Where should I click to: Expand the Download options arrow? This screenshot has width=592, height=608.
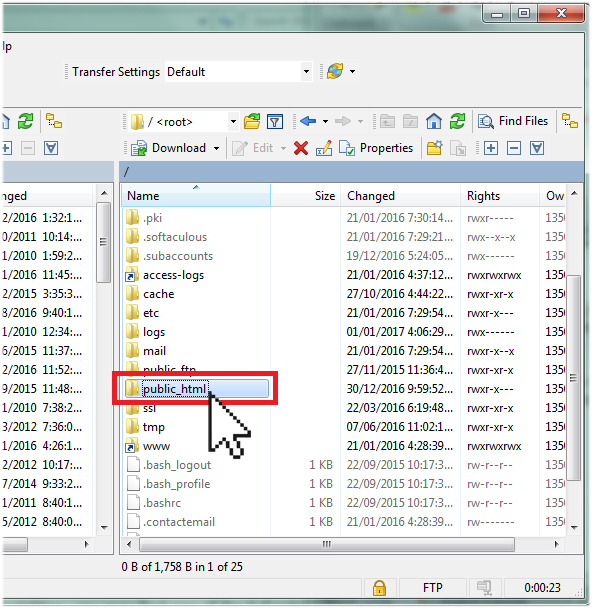tap(216, 148)
